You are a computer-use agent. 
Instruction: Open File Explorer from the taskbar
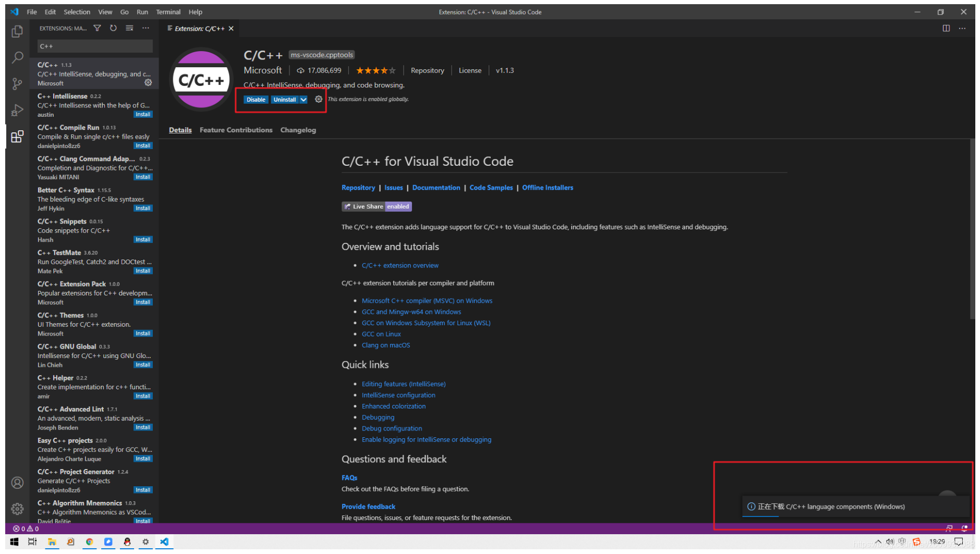point(52,542)
